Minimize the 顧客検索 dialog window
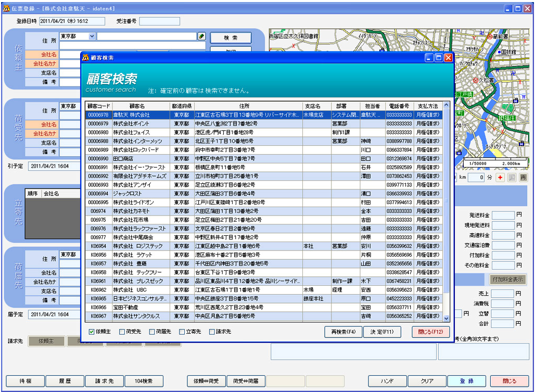This screenshot has width=535, height=392. click(429, 57)
